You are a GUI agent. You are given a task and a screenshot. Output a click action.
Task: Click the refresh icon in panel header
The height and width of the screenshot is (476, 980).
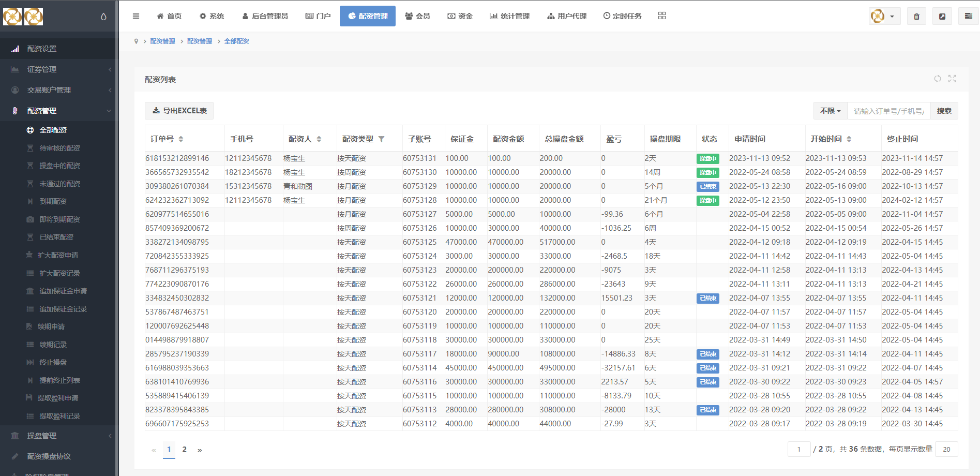(x=937, y=79)
